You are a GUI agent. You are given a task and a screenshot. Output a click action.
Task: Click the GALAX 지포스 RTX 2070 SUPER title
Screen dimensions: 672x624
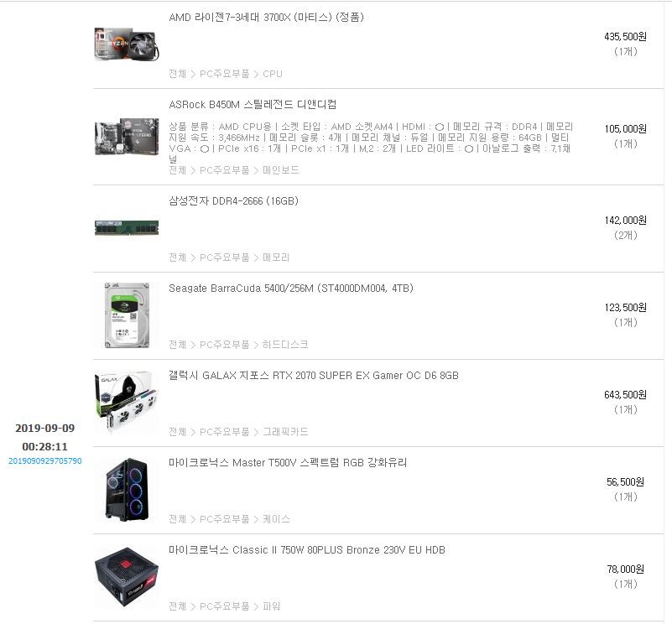314,376
